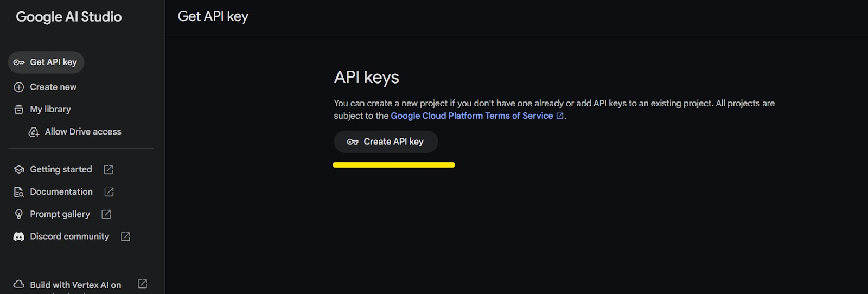Image resolution: width=868 pixels, height=294 pixels.
Task: Click the graduation cap icon for Getting started
Action: pos(19,169)
